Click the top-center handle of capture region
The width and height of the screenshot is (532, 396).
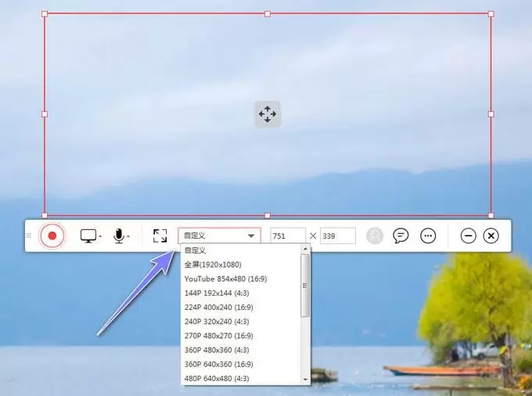268,14
